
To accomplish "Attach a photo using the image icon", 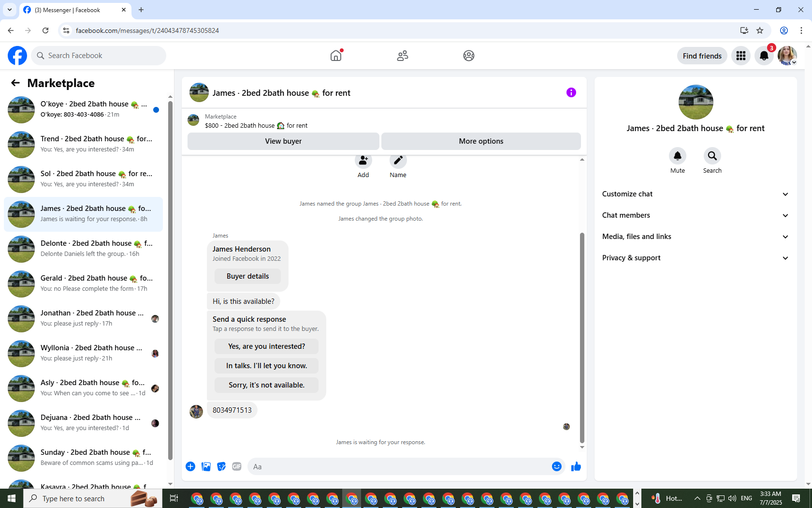I will [x=206, y=466].
